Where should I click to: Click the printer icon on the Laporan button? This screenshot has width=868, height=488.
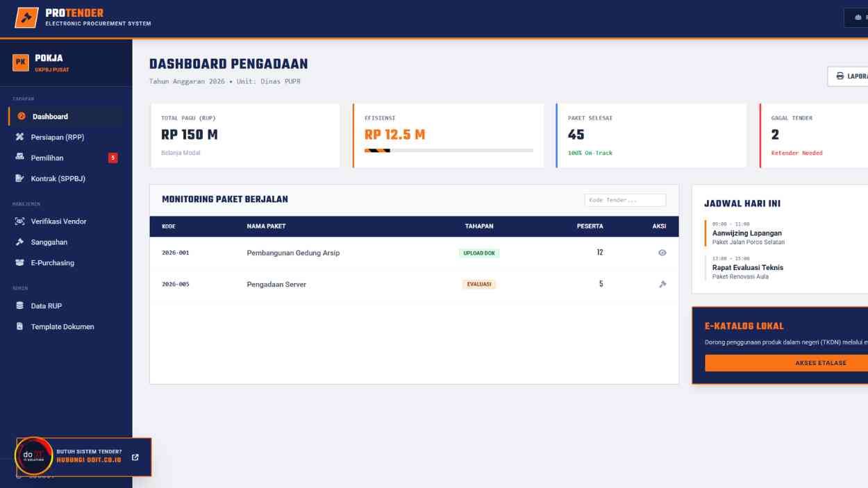point(840,75)
